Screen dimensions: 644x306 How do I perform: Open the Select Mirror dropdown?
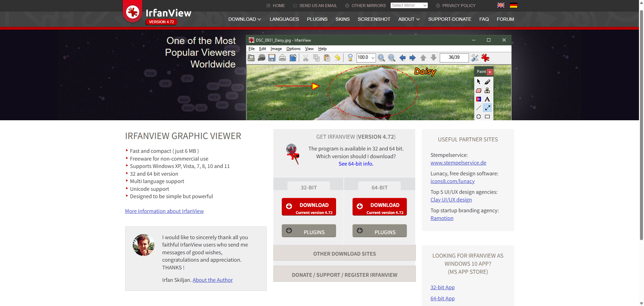409,5
